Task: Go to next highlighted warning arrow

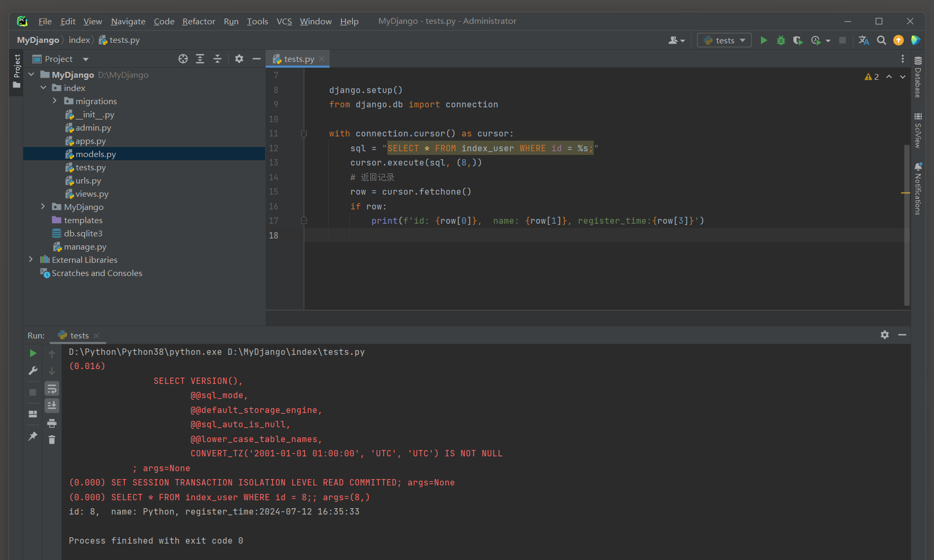Action: (903, 77)
